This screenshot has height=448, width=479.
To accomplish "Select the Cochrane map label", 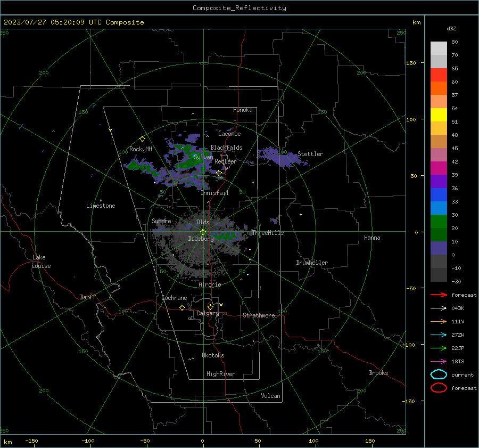I will pyautogui.click(x=174, y=298).
